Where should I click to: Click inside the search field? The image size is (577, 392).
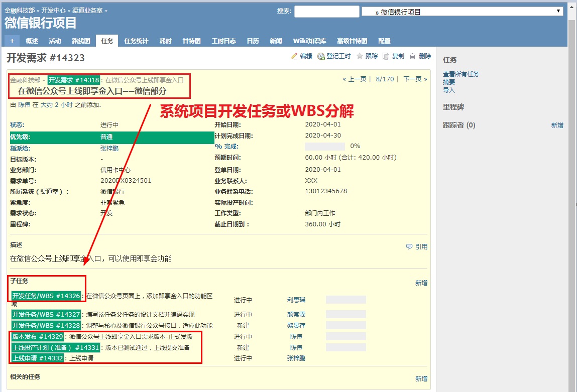coord(327,12)
